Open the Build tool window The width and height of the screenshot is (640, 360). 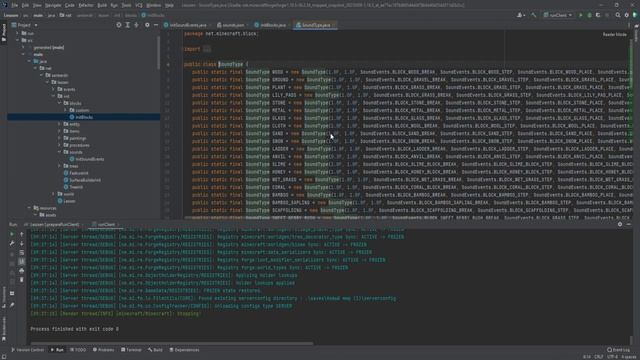coord(156,350)
